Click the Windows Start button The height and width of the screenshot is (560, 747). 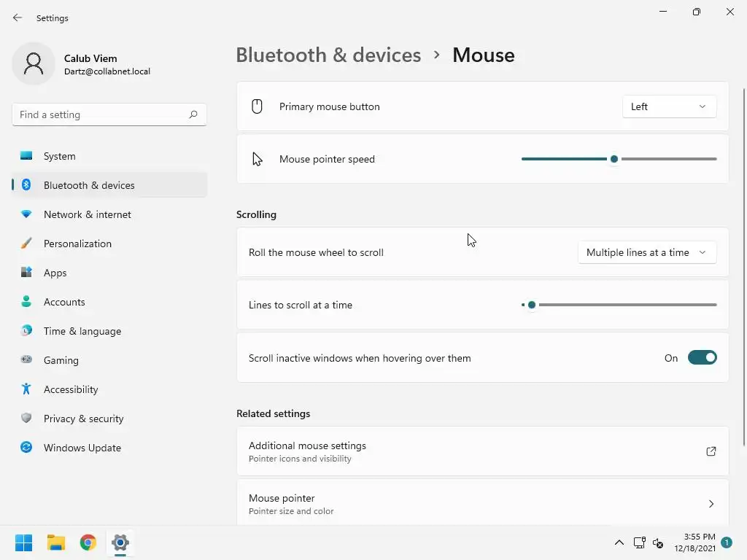click(x=24, y=542)
